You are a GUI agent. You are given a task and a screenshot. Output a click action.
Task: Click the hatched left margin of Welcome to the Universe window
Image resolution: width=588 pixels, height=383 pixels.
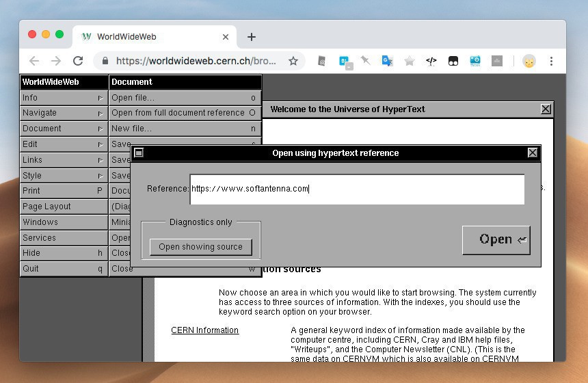(149, 319)
